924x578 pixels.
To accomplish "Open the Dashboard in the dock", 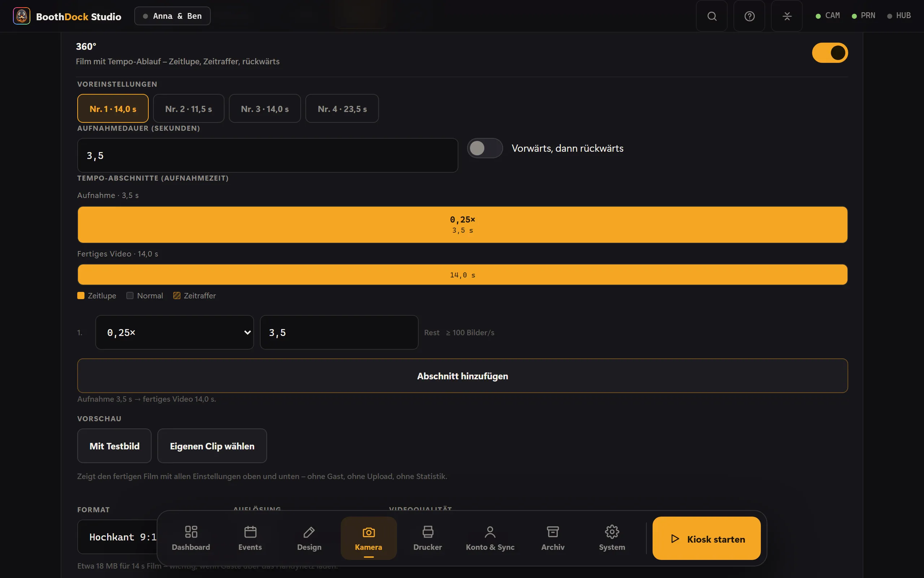I will click(x=191, y=538).
